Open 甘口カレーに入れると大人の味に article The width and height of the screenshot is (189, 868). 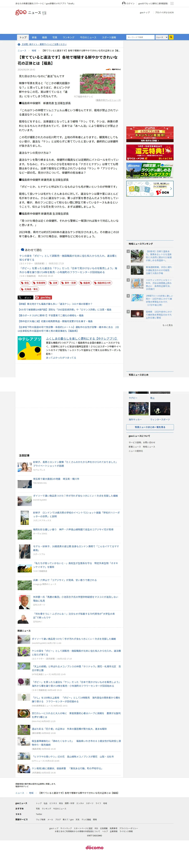tap(76, 715)
